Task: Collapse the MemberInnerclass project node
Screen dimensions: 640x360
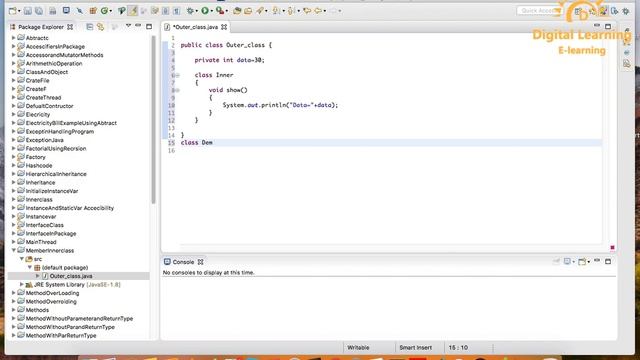Action: click(x=13, y=250)
